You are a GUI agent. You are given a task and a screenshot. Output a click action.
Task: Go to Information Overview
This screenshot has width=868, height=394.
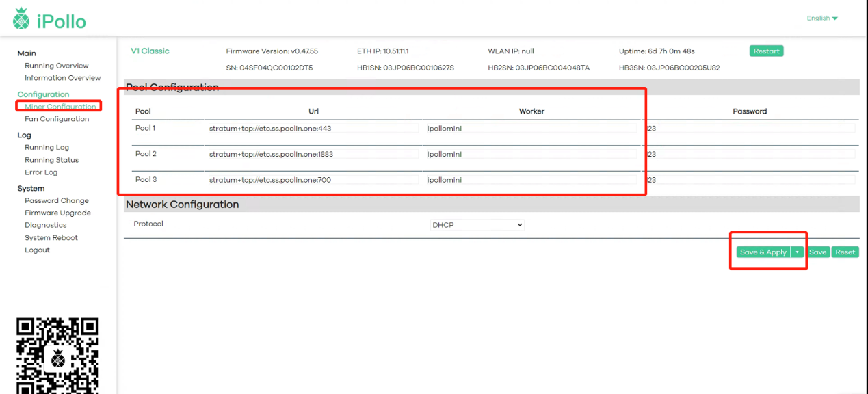click(62, 78)
